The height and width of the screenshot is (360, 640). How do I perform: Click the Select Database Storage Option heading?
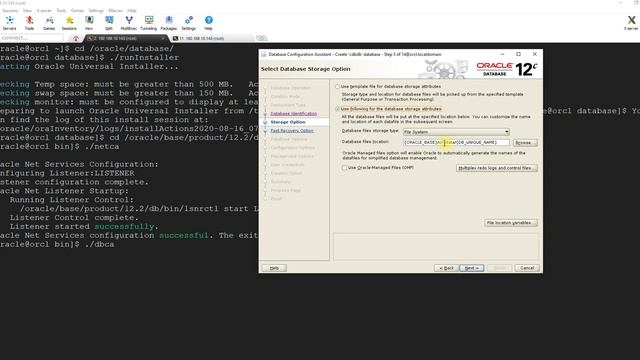click(306, 69)
